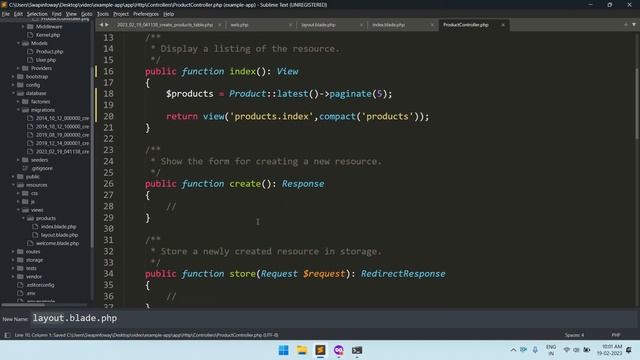Viewport: 640px width, 360px height.
Task: Open the Find menu
Action: (x=56, y=14)
